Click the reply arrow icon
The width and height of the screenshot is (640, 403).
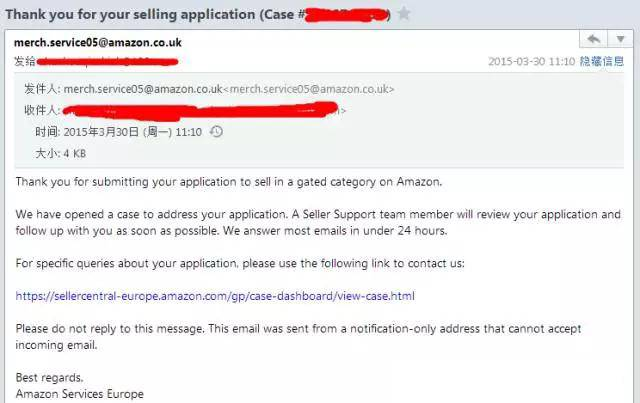point(593,39)
